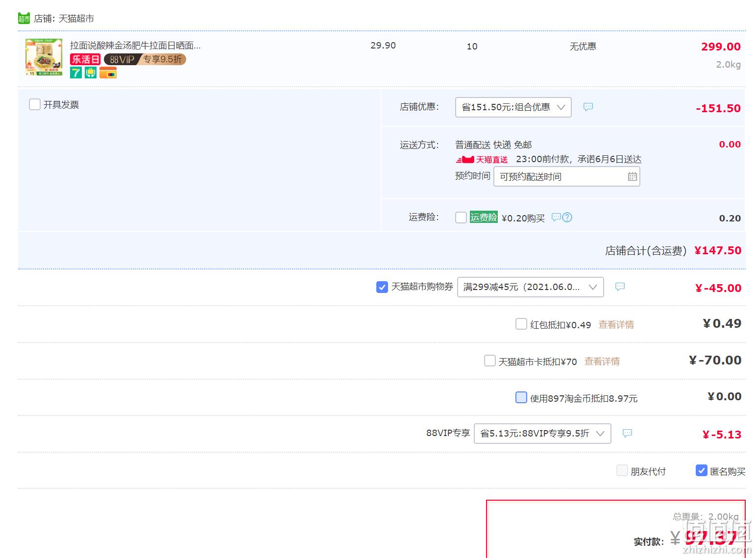This screenshot has height=558, width=756.
Task: Click the 普通配送 快递 免邮 text
Action: point(493,145)
